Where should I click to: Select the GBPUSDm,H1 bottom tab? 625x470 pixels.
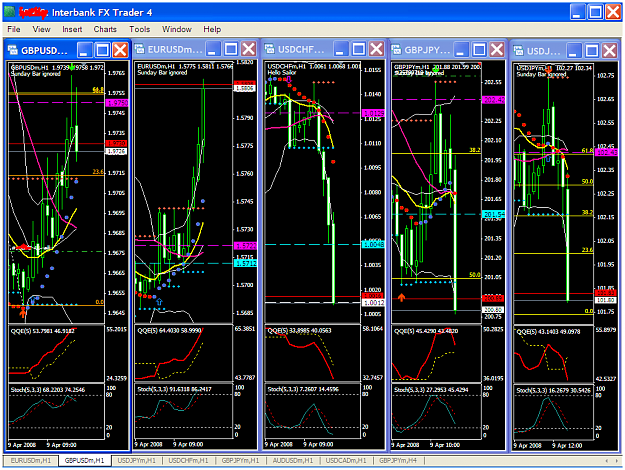click(x=85, y=460)
